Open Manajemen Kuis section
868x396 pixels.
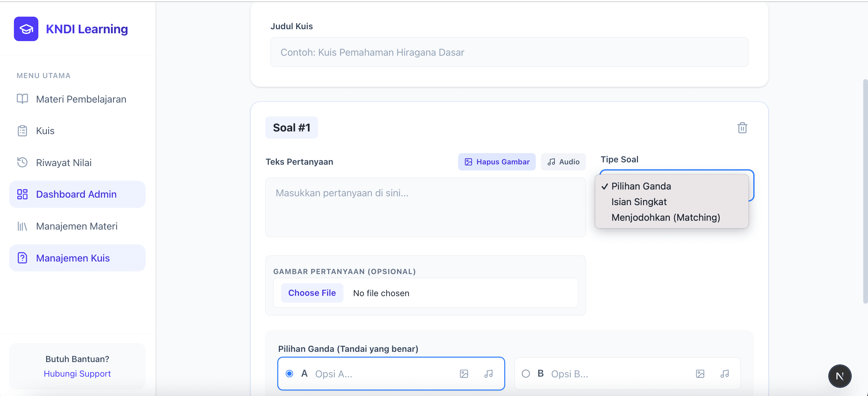(x=77, y=258)
